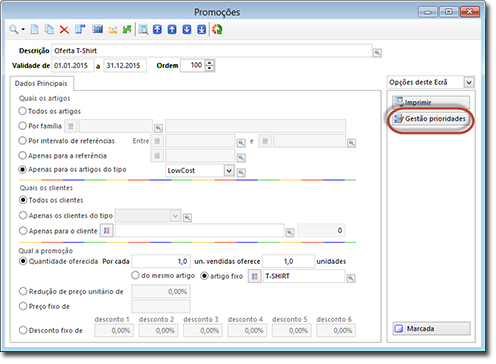Choose artigo fixo radio
Screen dimensions: 496x364
pos(204,276)
